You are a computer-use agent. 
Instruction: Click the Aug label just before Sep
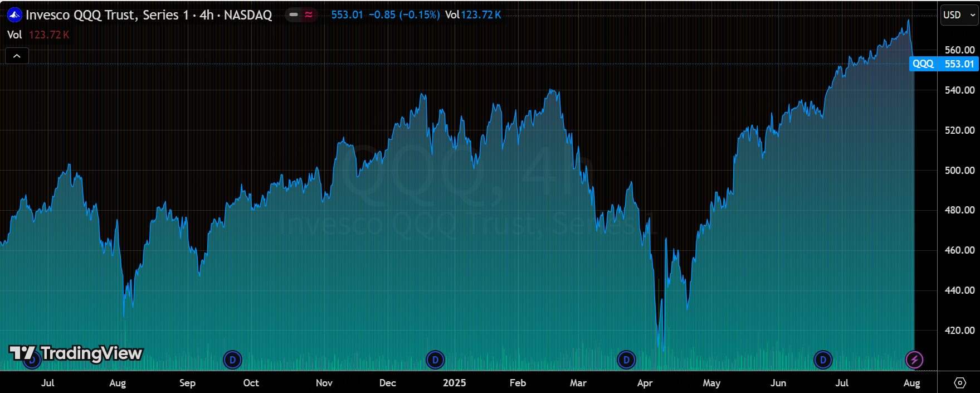(x=118, y=383)
